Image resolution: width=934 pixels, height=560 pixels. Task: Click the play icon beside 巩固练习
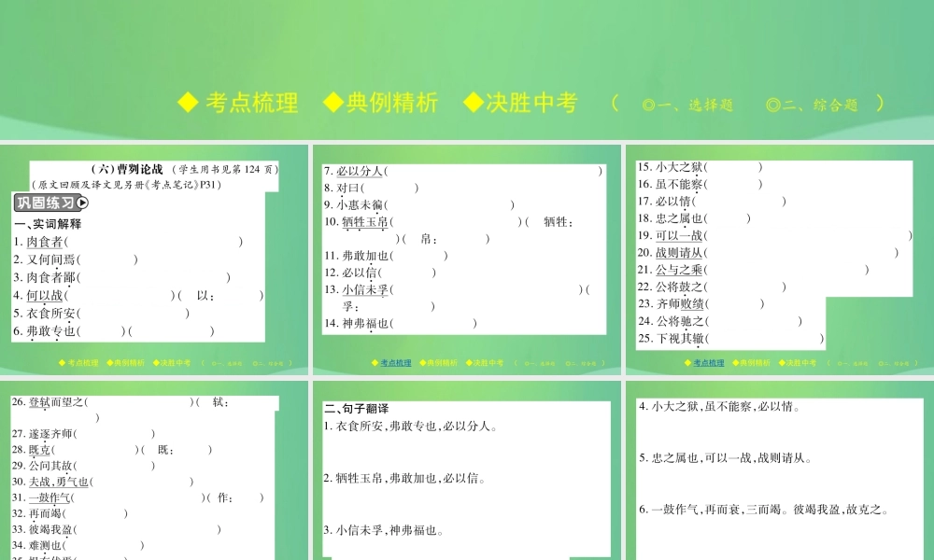tap(83, 203)
